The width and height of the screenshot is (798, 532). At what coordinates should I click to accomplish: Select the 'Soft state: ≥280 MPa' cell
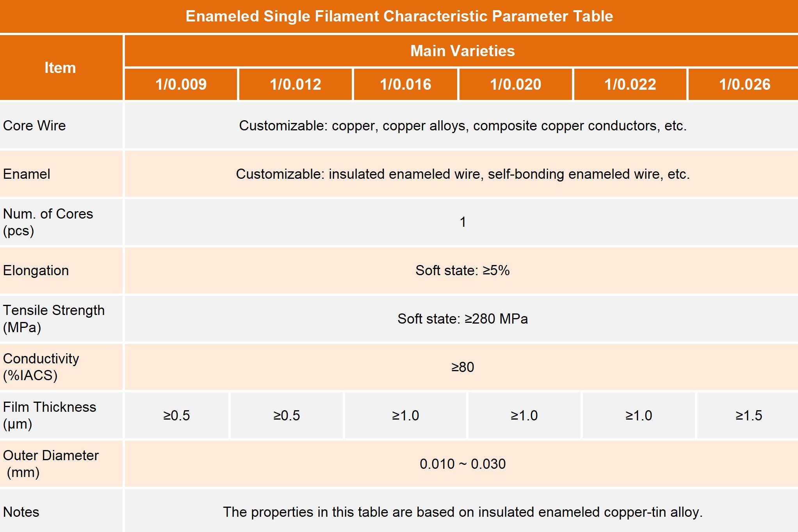pyautogui.click(x=462, y=319)
